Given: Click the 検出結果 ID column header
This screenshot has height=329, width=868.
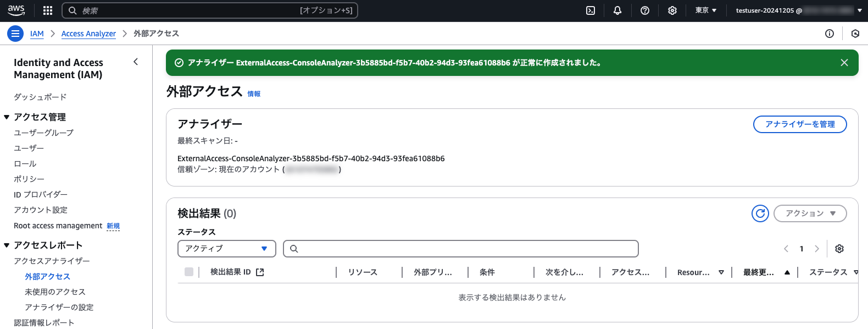Looking at the screenshot, I should point(231,272).
